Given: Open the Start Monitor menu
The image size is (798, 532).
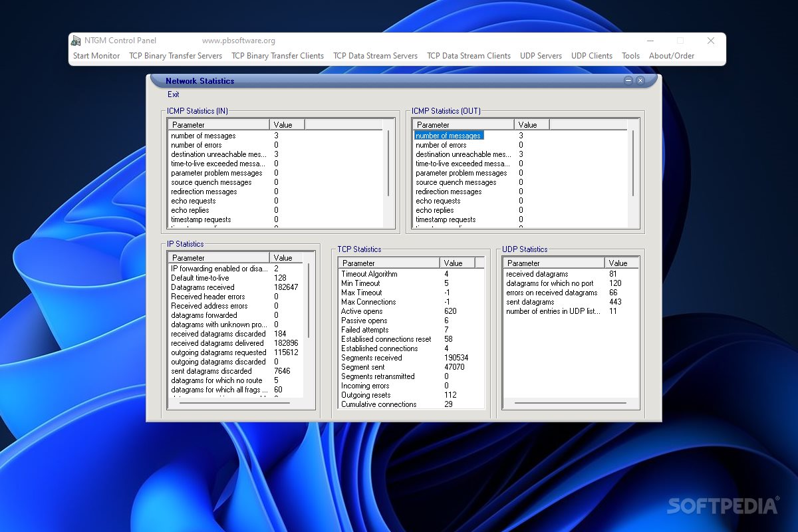Looking at the screenshot, I should click(96, 56).
